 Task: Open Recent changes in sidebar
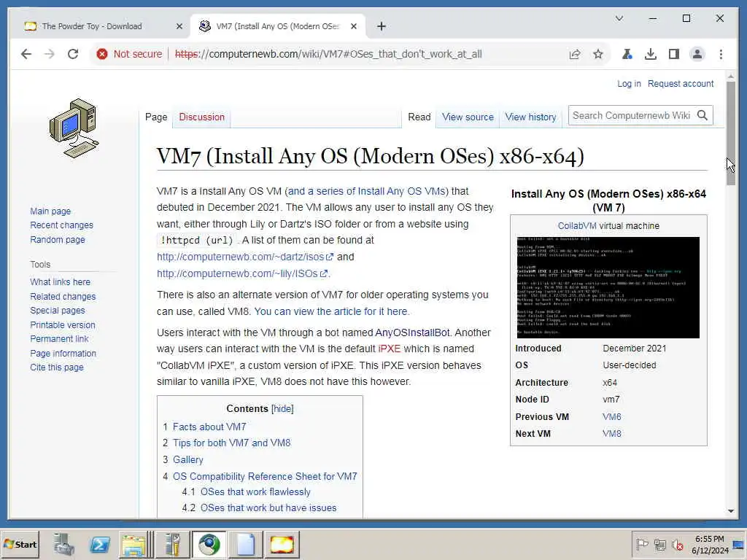(x=61, y=225)
